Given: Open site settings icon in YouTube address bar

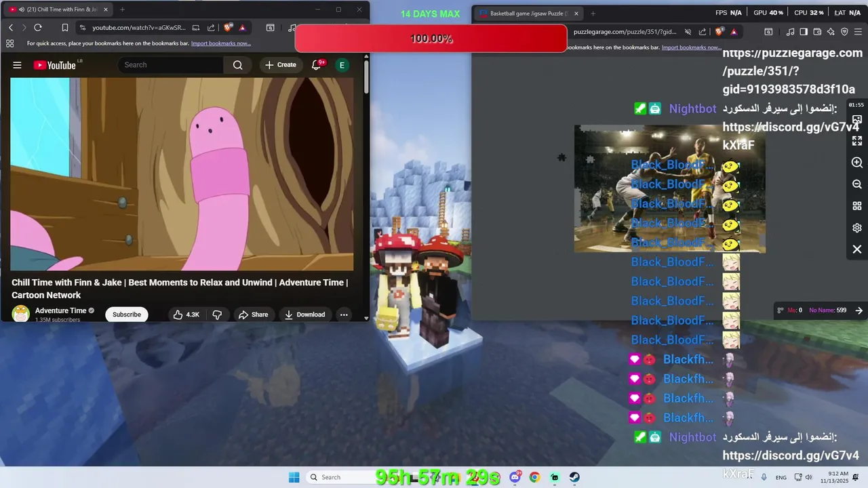Looking at the screenshot, I should click(82, 28).
